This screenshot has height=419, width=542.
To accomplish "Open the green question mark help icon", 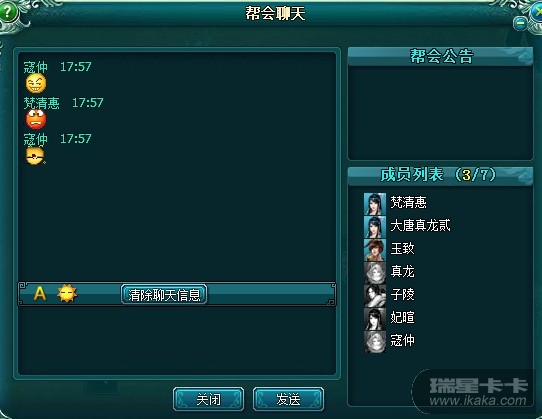I will click(8, 12).
